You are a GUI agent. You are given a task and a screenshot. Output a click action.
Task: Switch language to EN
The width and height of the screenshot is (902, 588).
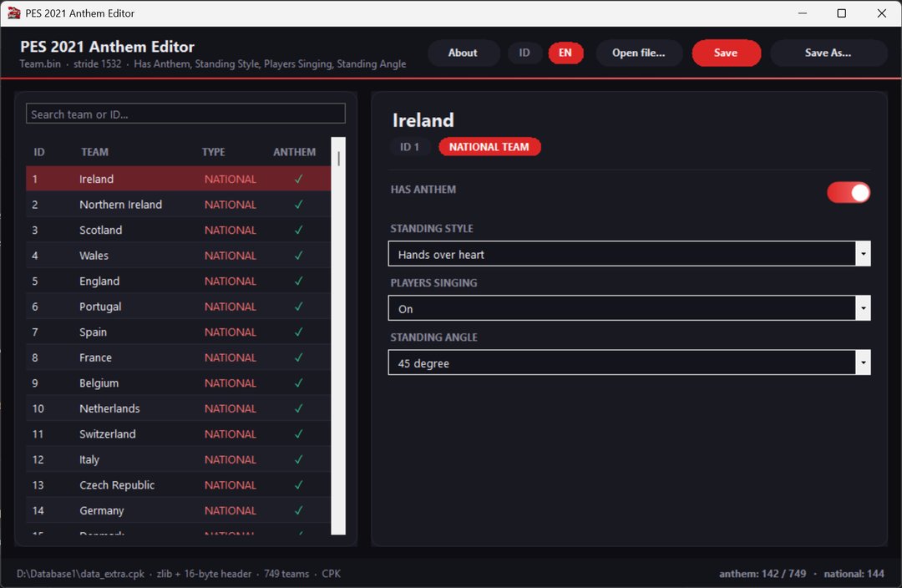[565, 53]
